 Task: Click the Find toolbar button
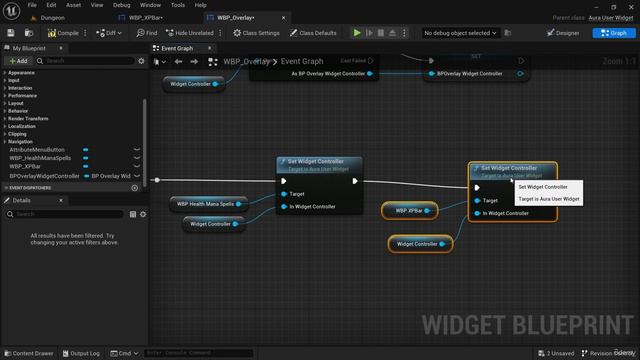click(x=147, y=33)
